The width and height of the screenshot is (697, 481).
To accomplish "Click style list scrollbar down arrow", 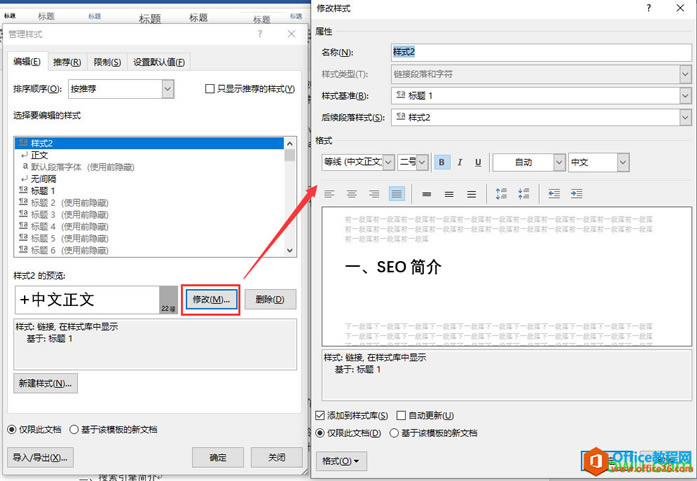I will tap(290, 250).
